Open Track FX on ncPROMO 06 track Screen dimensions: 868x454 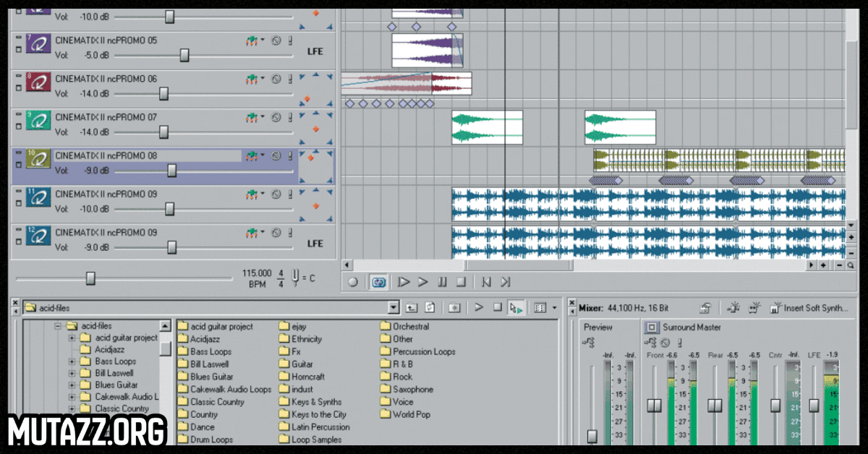[x=252, y=79]
